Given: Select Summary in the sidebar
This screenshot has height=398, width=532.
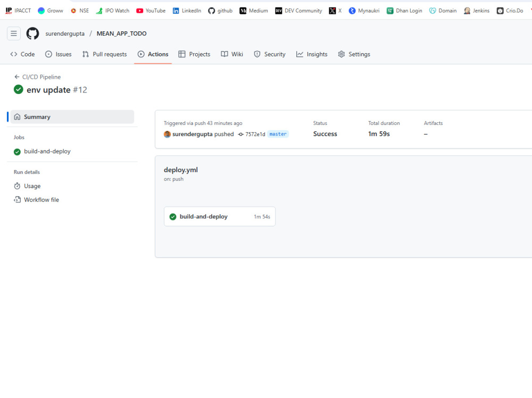Looking at the screenshot, I should pyautogui.click(x=72, y=116).
